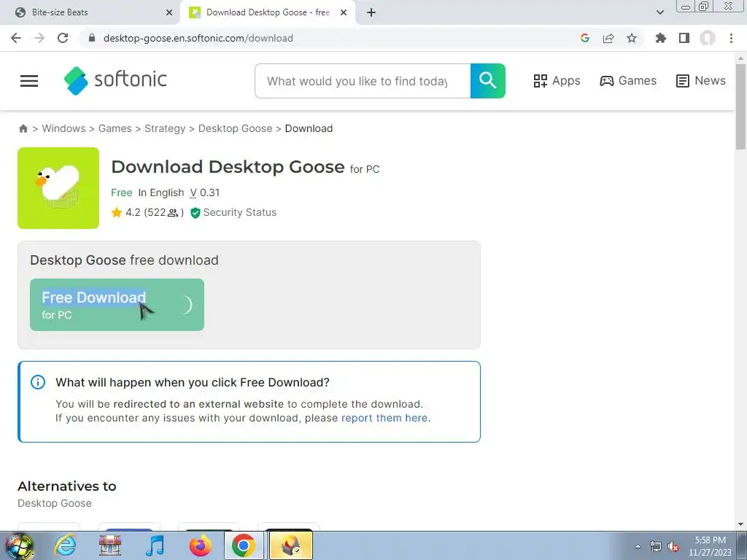747x560 pixels.
Task: Share this page via share icon
Action: pos(608,38)
